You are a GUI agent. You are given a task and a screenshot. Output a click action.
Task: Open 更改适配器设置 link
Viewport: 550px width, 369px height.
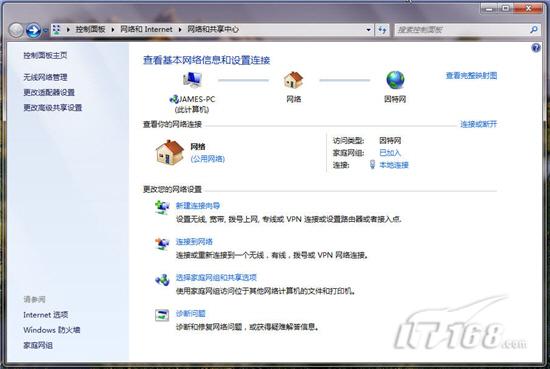49,92
